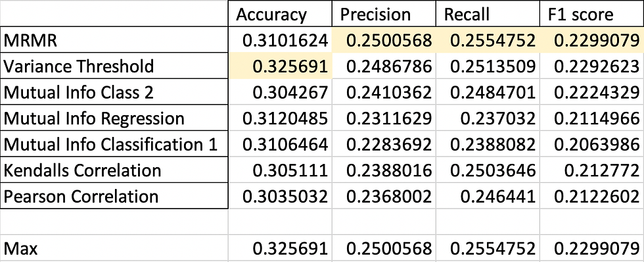Viewport: 644px width, 262px height.
Task: Select the Kendalls Correlation row label
Action: click(x=114, y=169)
